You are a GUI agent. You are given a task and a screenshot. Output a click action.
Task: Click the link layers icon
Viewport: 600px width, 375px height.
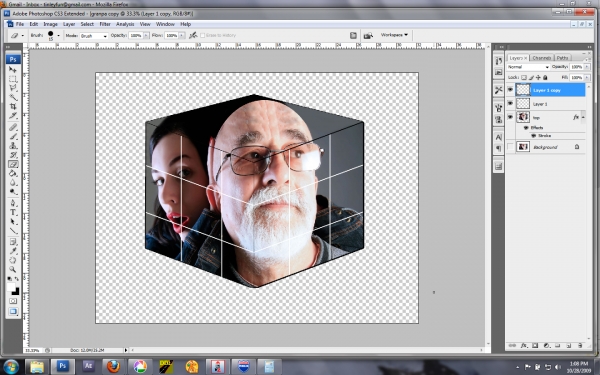(x=512, y=346)
